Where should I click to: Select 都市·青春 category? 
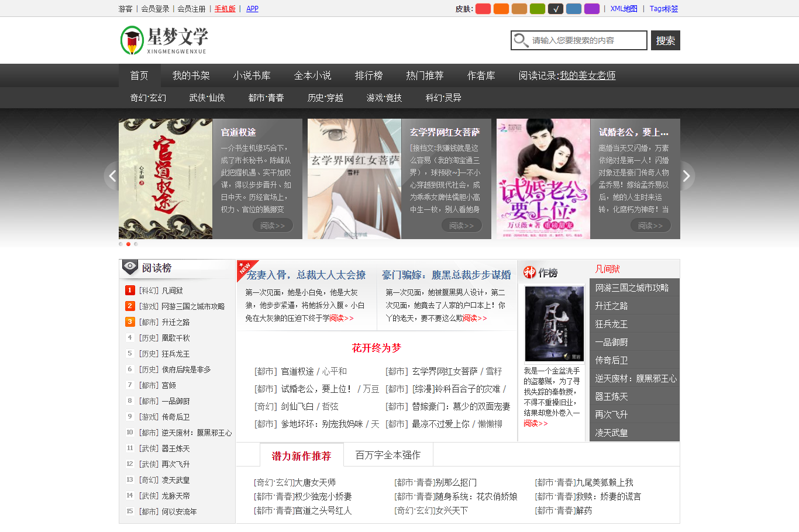pyautogui.click(x=266, y=98)
